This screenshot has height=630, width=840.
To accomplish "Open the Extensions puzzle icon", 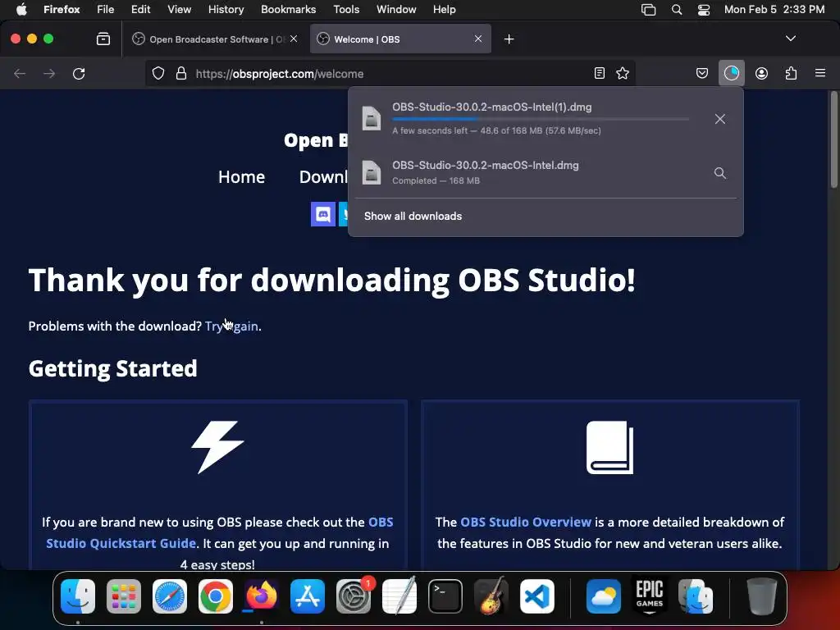I will [x=791, y=73].
